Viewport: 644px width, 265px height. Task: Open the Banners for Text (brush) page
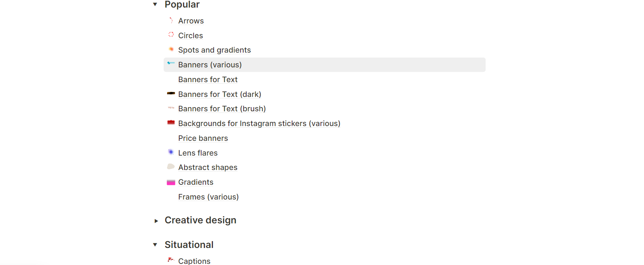tap(222, 109)
